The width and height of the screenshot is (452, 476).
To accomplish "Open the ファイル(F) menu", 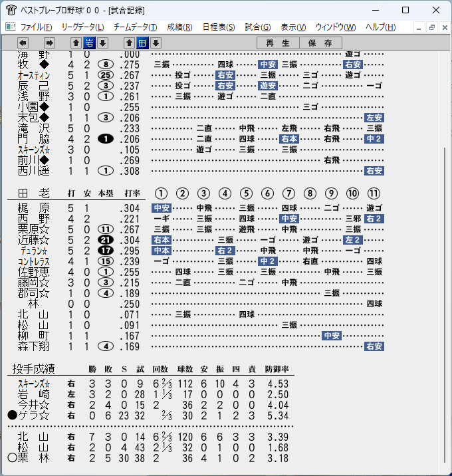I will click(x=36, y=27).
